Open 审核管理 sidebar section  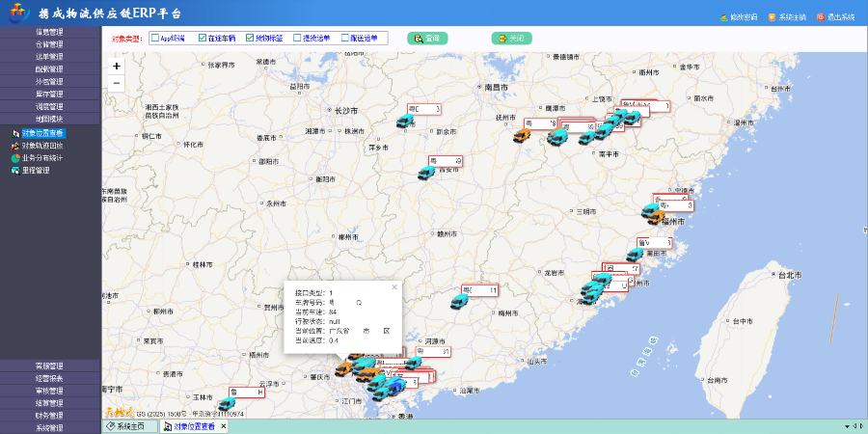(x=50, y=391)
